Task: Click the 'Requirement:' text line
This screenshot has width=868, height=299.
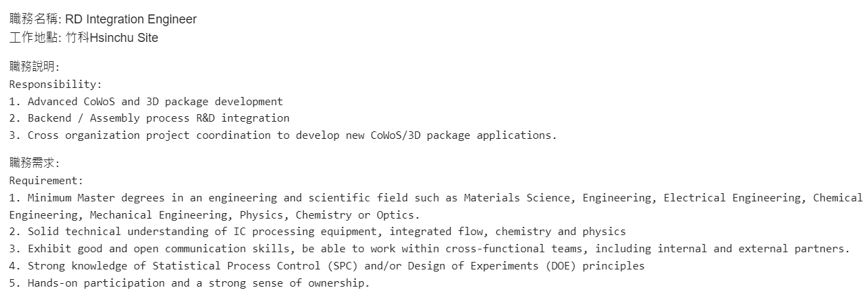Action: tap(46, 181)
